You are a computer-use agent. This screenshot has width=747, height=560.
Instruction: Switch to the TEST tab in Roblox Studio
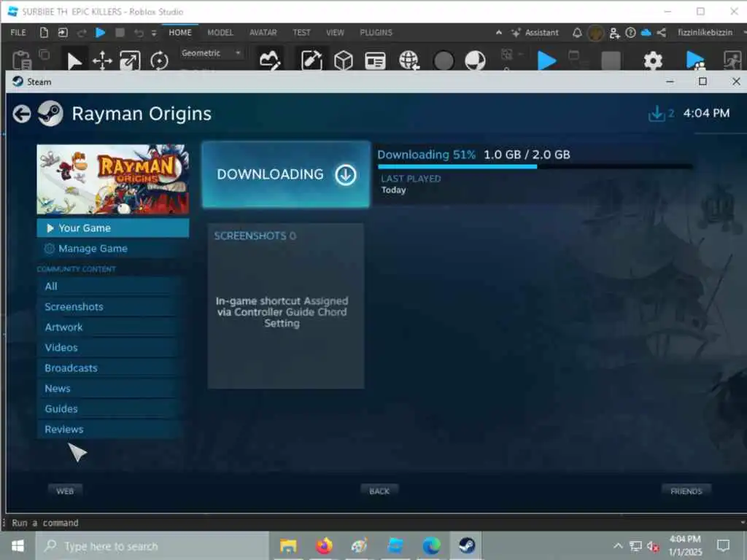tap(301, 32)
